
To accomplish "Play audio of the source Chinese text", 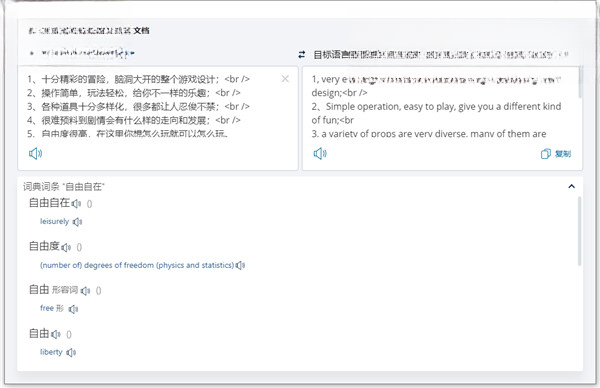I will pyautogui.click(x=35, y=153).
